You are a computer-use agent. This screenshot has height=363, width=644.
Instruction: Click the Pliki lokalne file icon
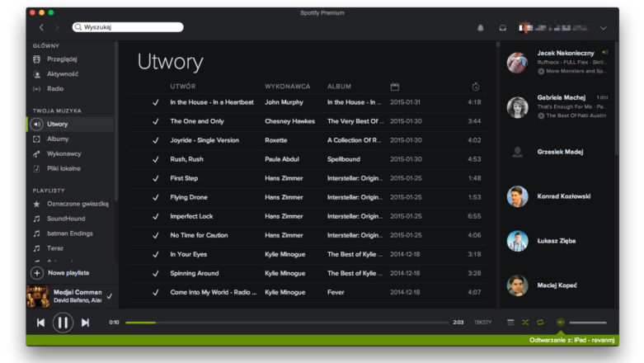(36, 168)
